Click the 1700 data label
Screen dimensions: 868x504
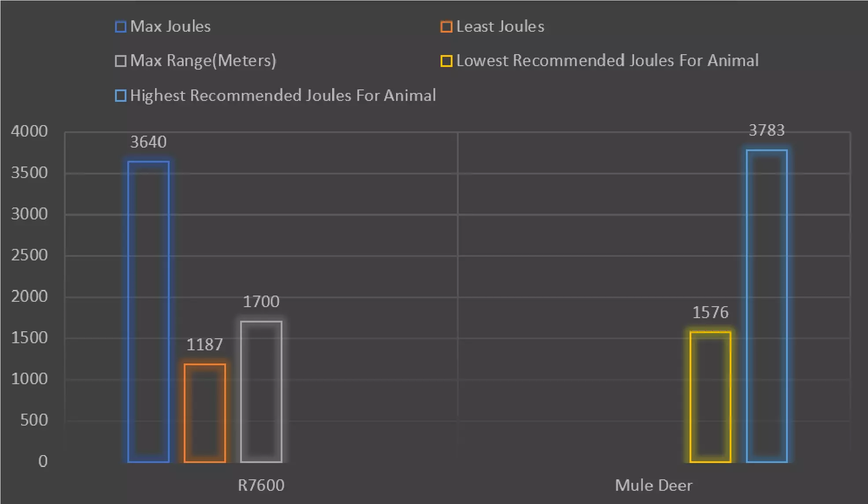pyautogui.click(x=261, y=302)
